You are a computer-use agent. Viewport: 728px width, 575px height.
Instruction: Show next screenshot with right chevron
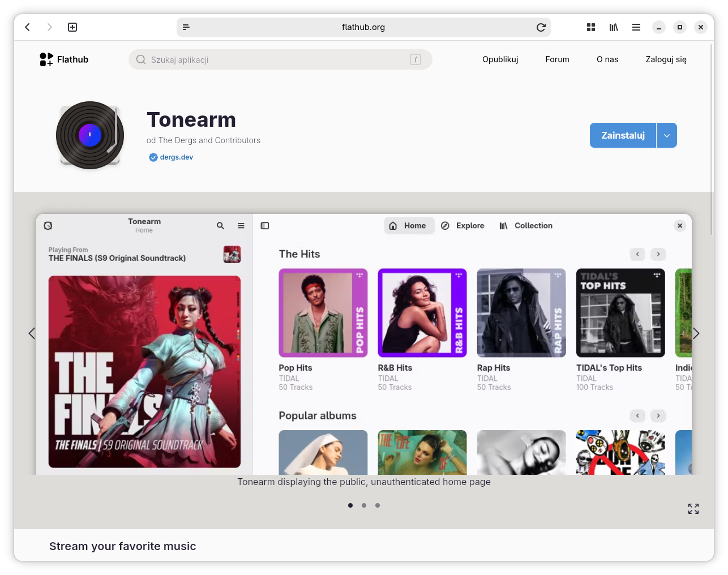pyautogui.click(x=696, y=333)
